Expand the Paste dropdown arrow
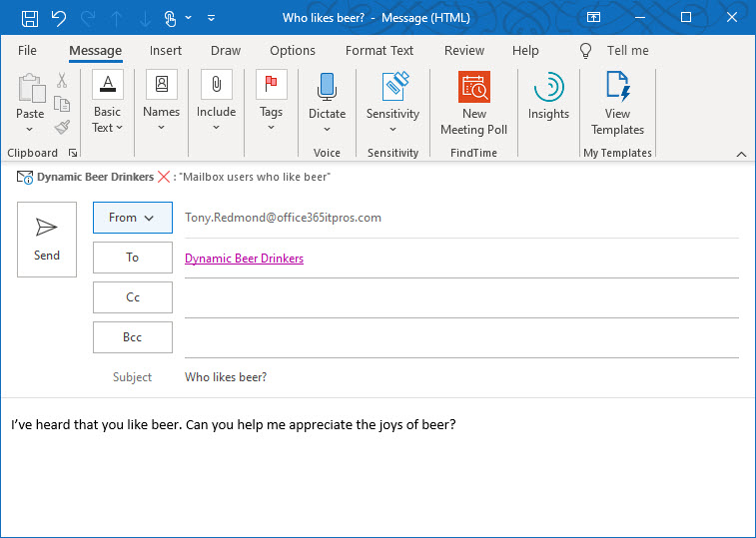The height and width of the screenshot is (538, 756). [x=30, y=129]
